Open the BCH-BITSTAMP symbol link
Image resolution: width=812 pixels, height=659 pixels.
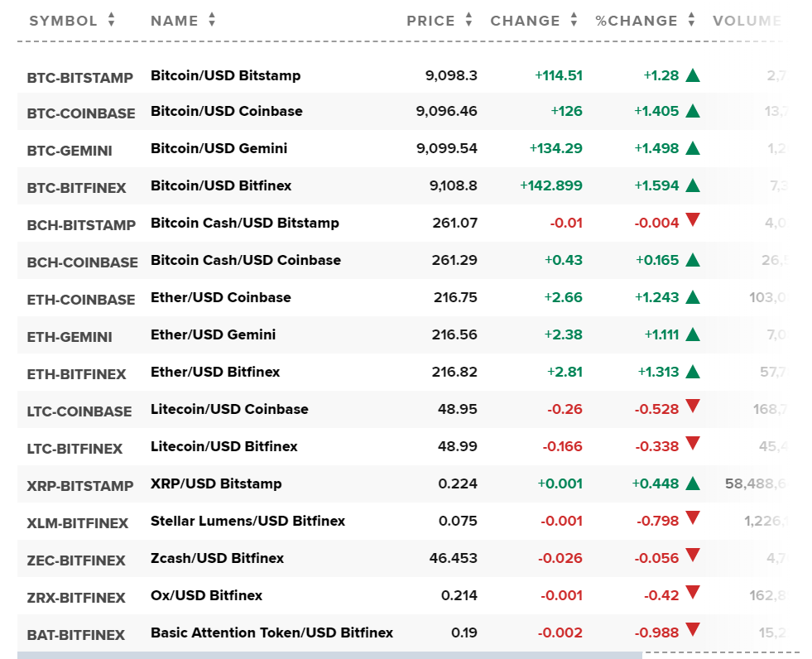pyautogui.click(x=81, y=225)
